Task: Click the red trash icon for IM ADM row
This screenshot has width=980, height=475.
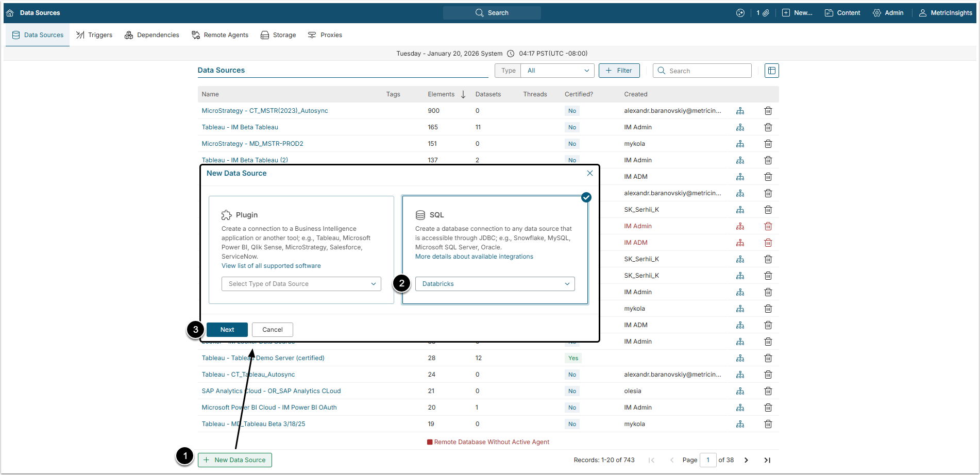Action: point(768,243)
